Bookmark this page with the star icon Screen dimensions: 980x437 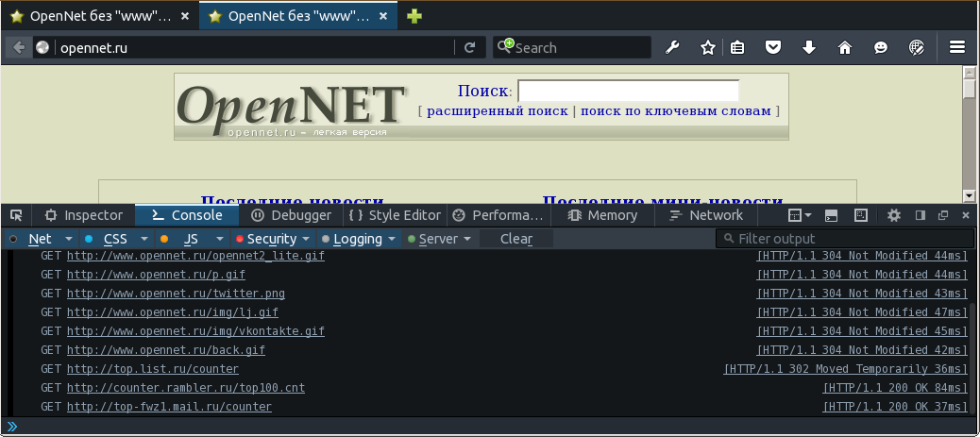(x=707, y=47)
